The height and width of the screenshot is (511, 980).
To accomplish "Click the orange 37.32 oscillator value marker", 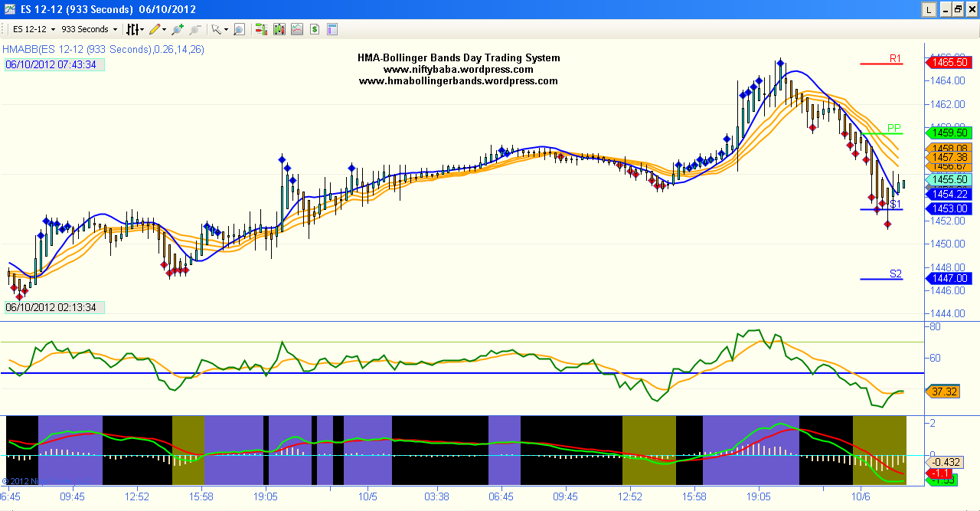I will click(943, 391).
